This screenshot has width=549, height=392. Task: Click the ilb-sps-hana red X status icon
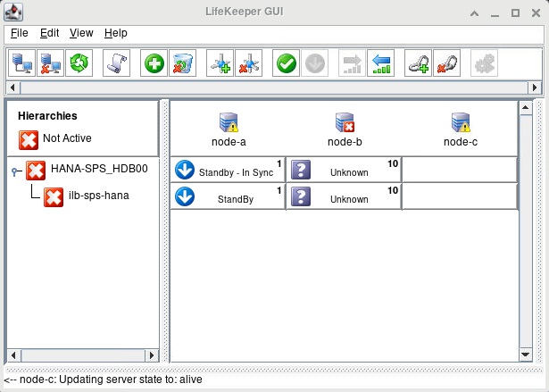(x=54, y=197)
